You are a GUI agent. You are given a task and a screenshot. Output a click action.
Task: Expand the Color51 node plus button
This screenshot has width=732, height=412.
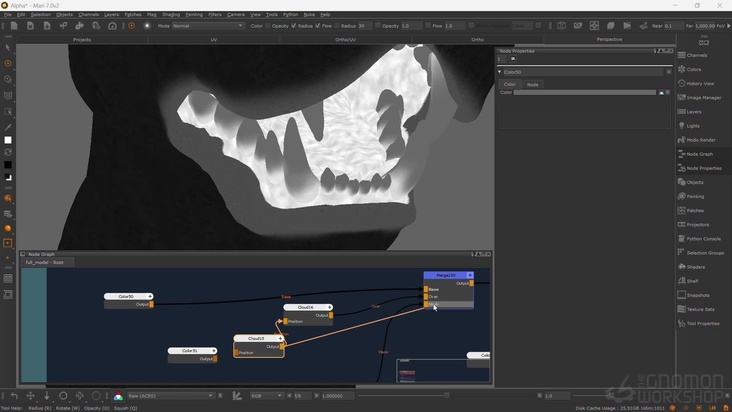[x=214, y=350]
